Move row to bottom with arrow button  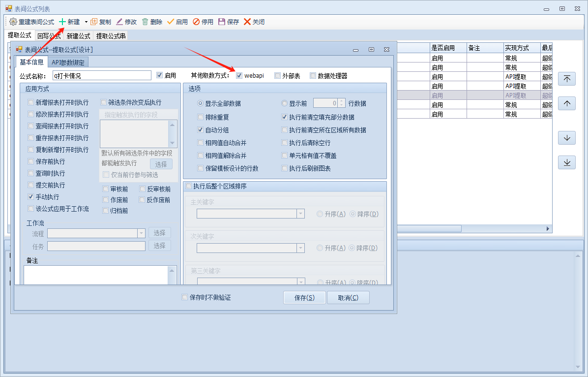pos(566,162)
